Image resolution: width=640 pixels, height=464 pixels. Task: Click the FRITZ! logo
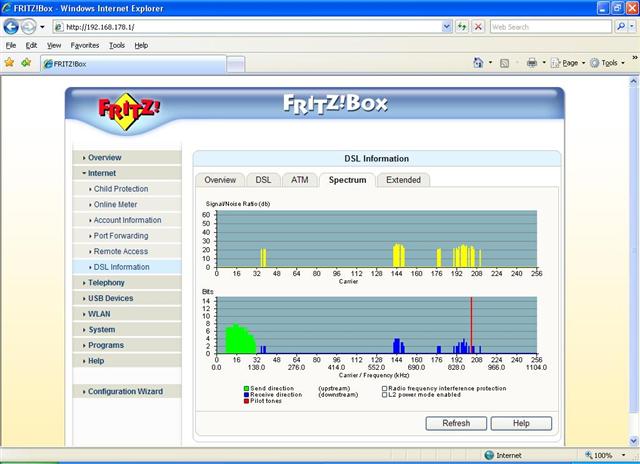coord(129,111)
